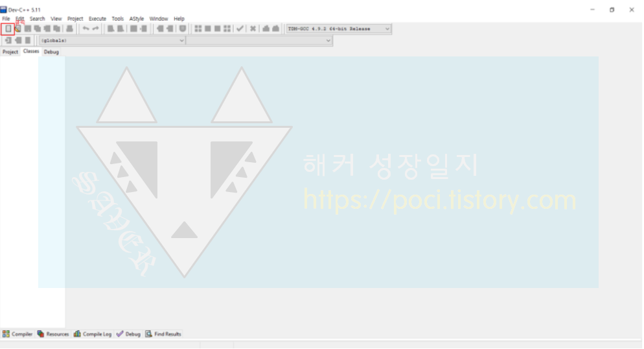Open the bottom Debug tab
This screenshot has width=644, height=349.
click(x=128, y=334)
